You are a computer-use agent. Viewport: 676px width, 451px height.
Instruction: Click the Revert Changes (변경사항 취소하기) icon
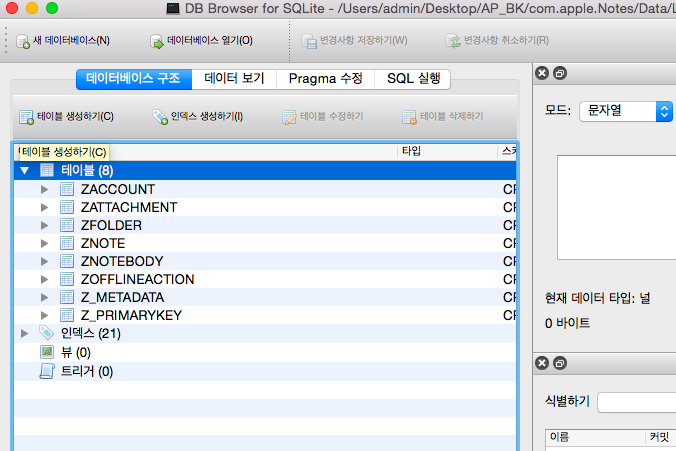point(453,41)
